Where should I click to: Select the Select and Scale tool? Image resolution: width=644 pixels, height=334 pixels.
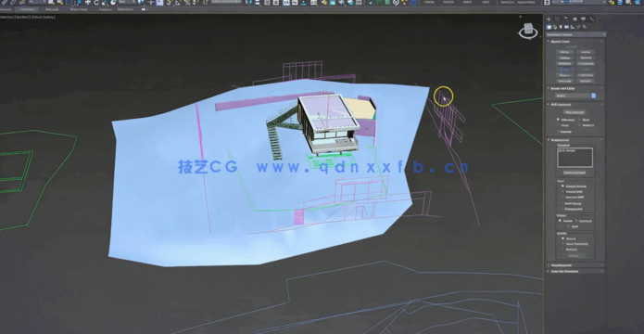[x=105, y=3]
